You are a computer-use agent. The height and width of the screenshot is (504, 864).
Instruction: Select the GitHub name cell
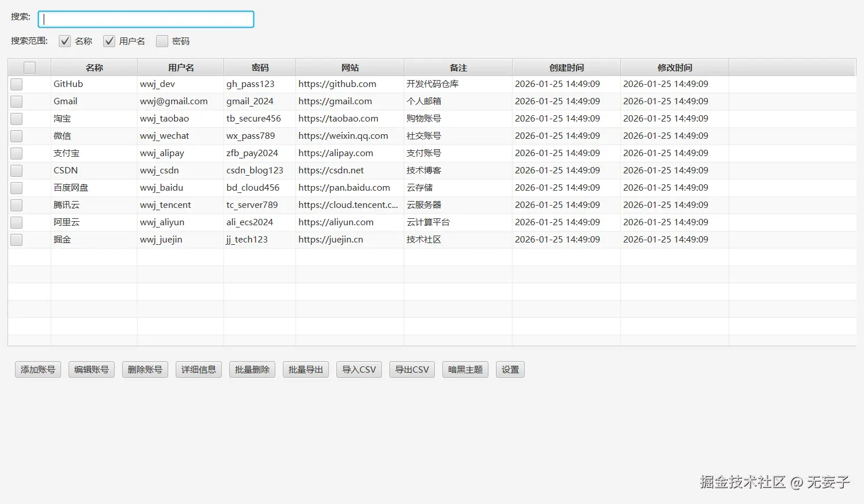94,84
